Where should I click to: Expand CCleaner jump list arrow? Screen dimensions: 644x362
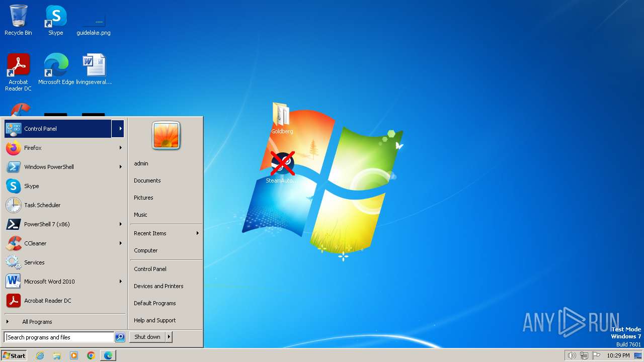pos(120,243)
